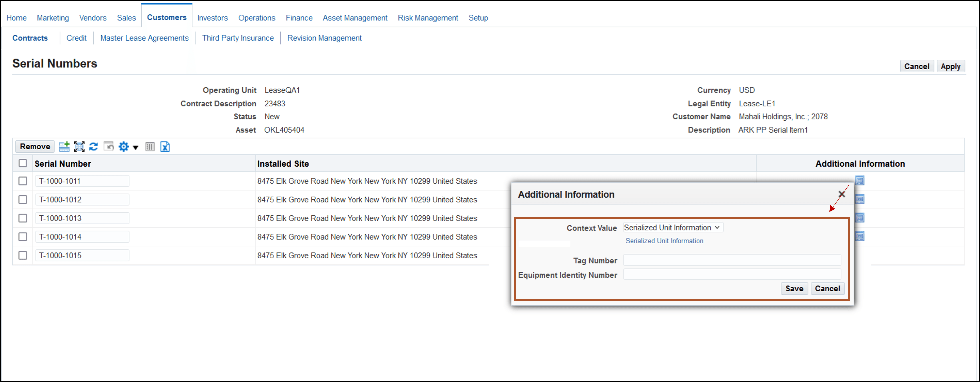This screenshot has height=382, width=980.
Task: Close the Additional Information popup
Action: [x=841, y=195]
